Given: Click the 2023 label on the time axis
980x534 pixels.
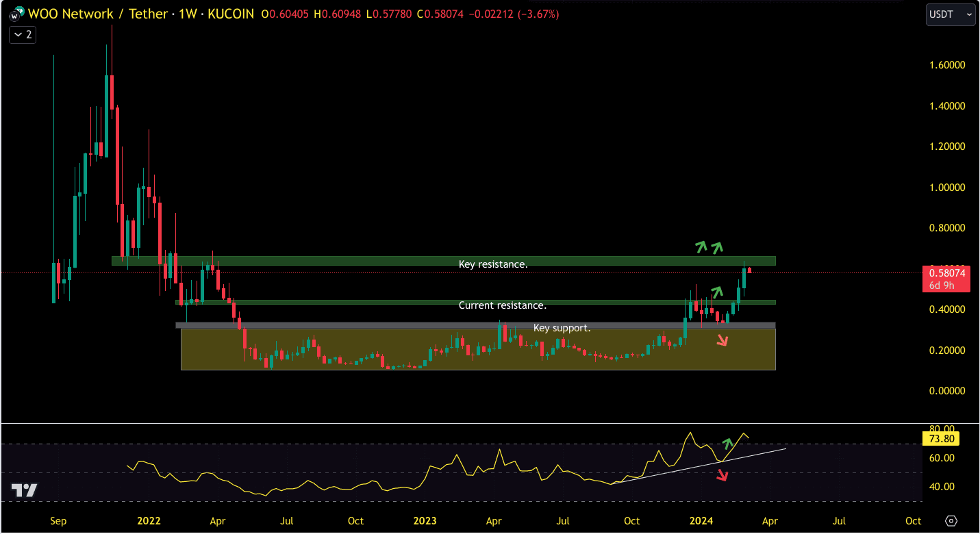Looking at the screenshot, I should [425, 521].
